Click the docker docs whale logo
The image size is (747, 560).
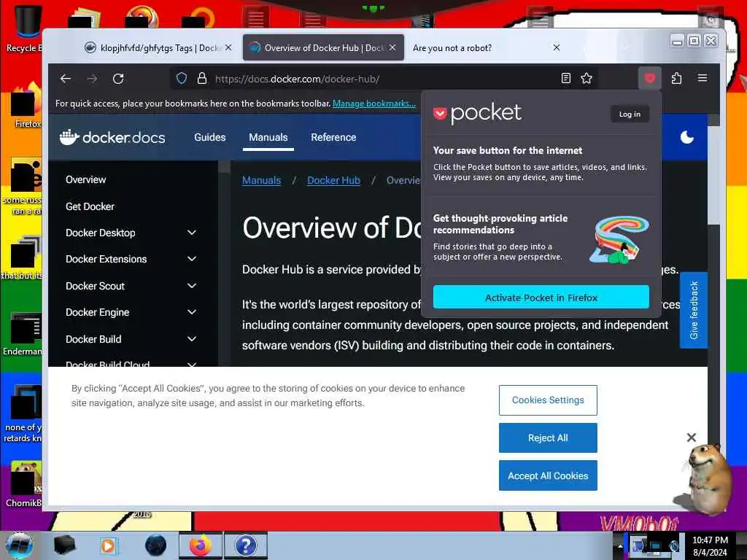click(x=112, y=137)
